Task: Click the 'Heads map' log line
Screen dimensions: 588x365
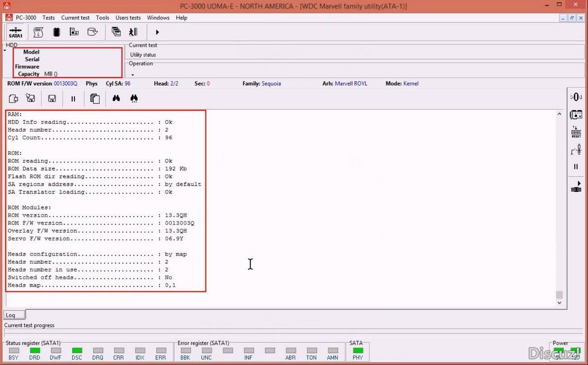Action: [x=92, y=285]
